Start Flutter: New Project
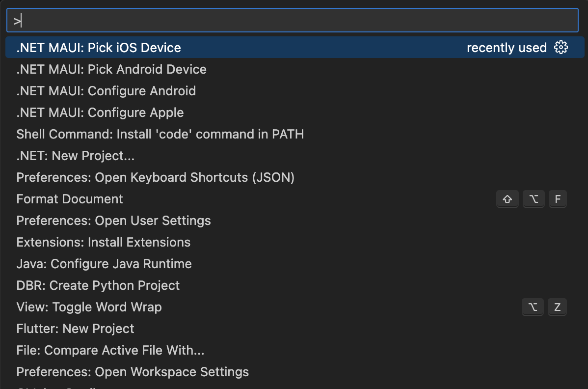588x389 pixels. [x=75, y=329]
